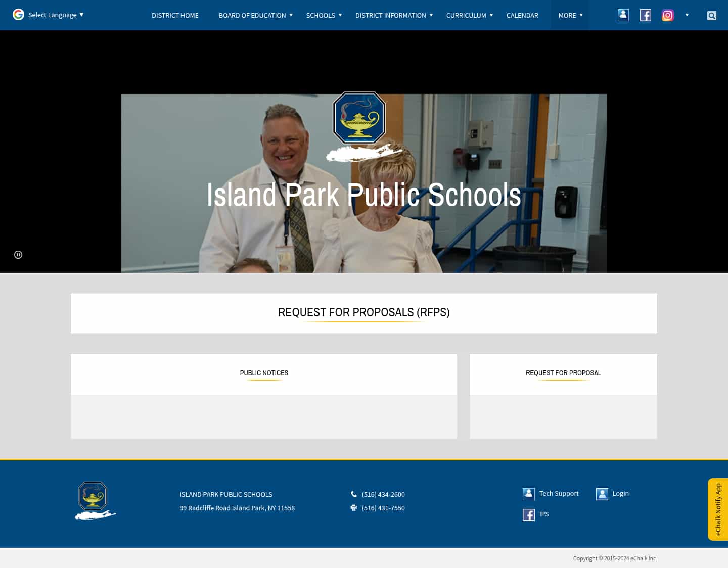Screen dimensions: 728x568
Task: Open the eChalk Notify App tab
Action: (x=718, y=509)
